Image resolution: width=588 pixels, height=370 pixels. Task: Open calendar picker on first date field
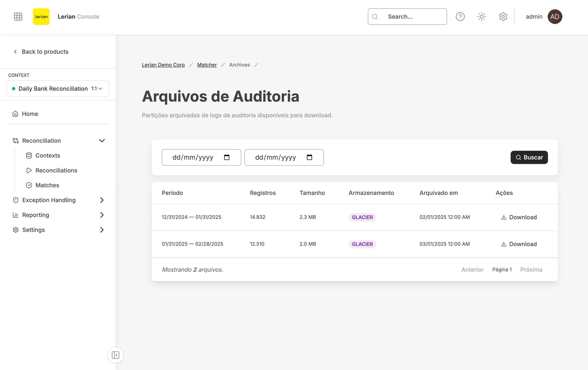point(227,157)
